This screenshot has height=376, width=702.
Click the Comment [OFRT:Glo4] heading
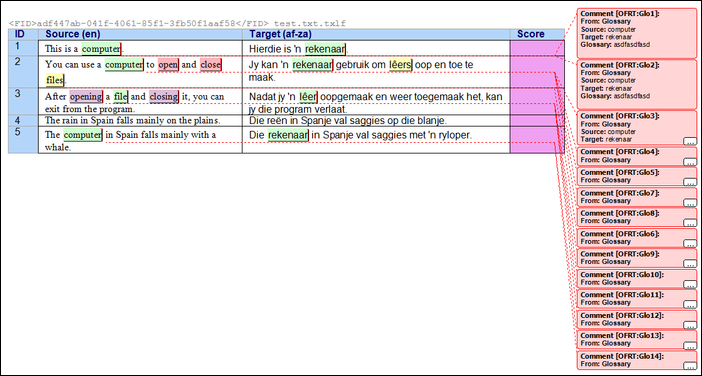pos(620,152)
